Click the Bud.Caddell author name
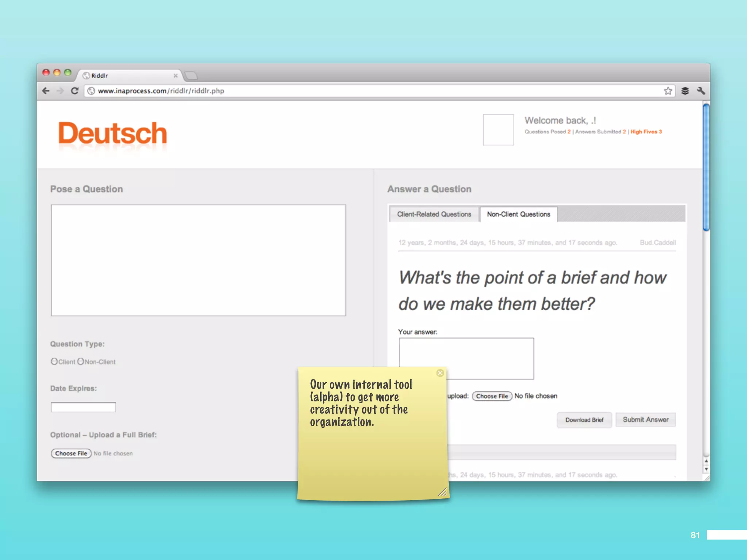This screenshot has width=747, height=560. 658,242
